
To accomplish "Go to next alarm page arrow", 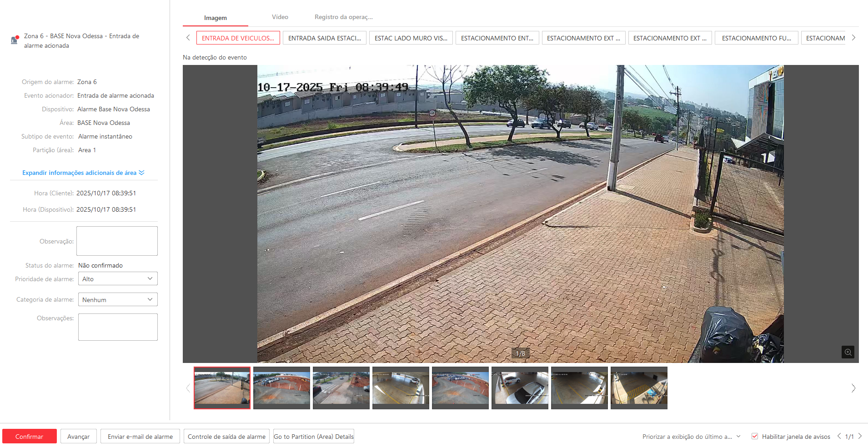I will coord(860,436).
